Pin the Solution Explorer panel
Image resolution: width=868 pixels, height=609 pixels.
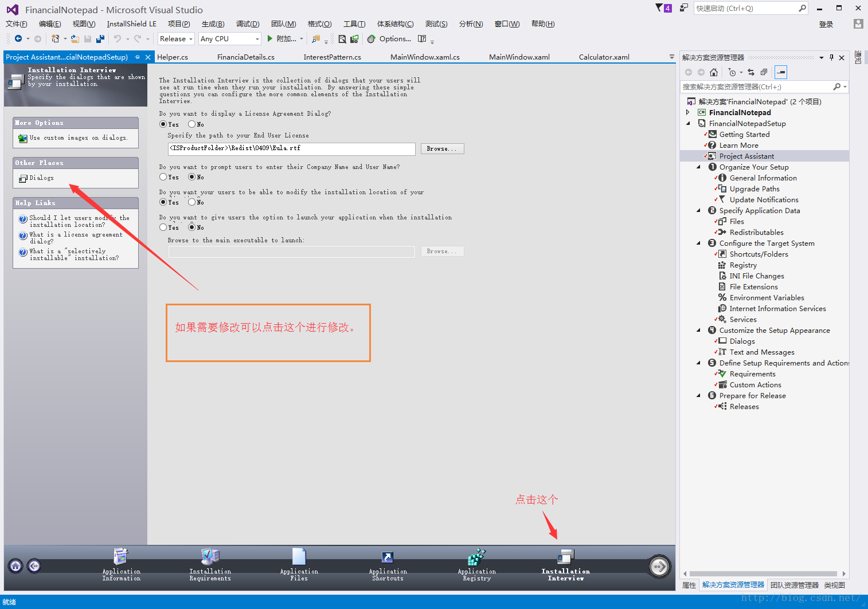[831, 57]
